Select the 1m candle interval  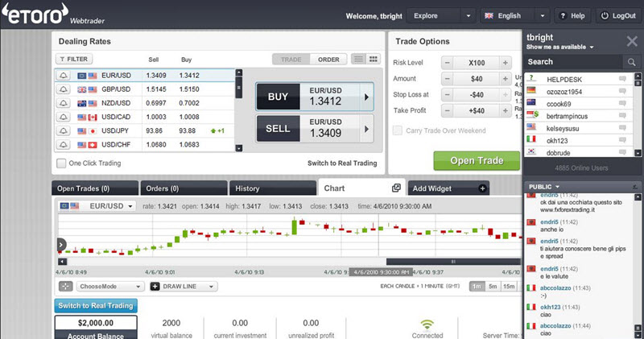(477, 287)
